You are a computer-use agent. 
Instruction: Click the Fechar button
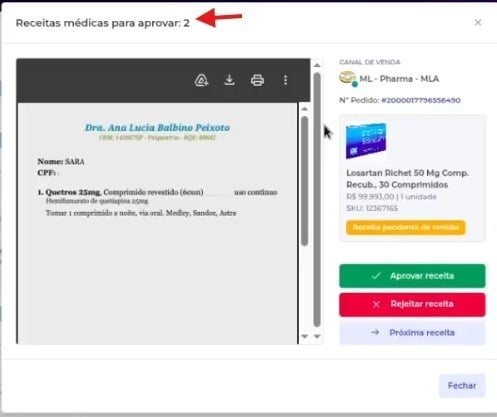(x=462, y=386)
